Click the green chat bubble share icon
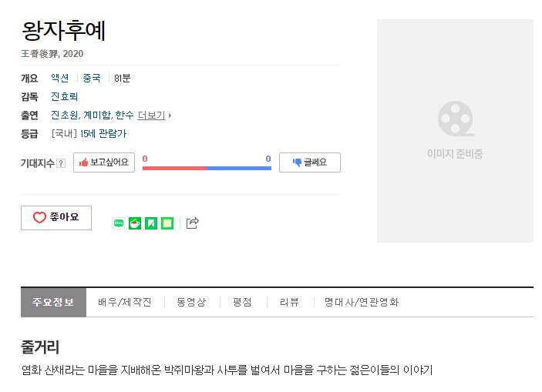 click(119, 223)
